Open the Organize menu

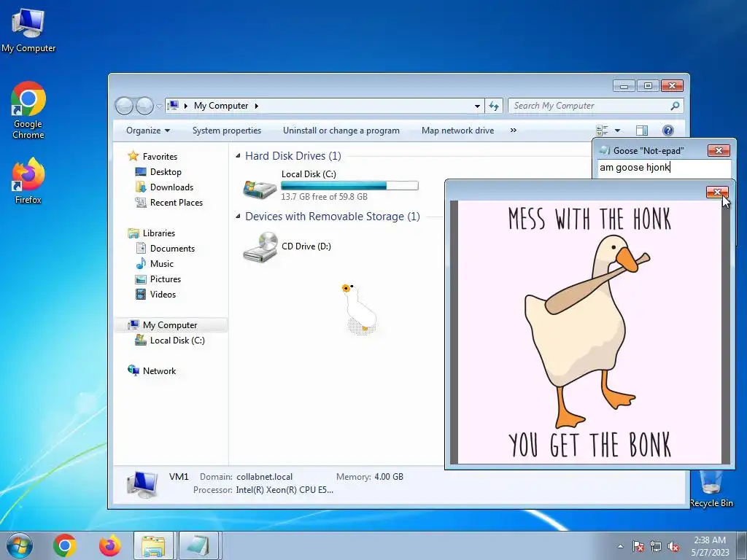148,131
